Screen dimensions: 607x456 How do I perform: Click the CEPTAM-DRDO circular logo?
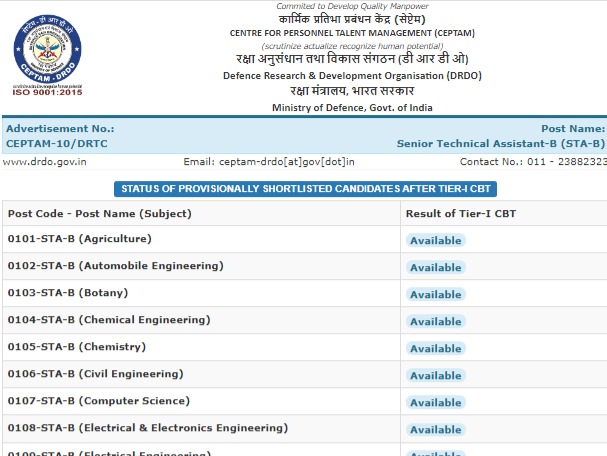click(x=48, y=49)
